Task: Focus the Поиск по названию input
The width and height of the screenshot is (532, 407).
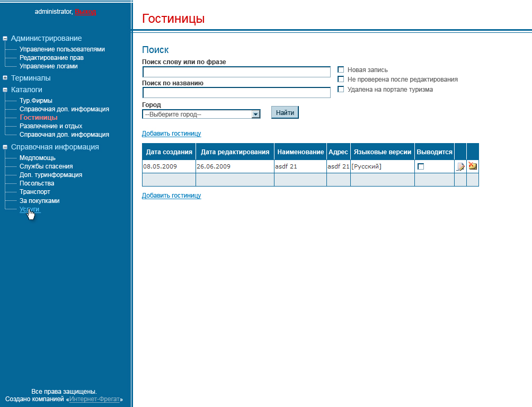Action: click(236, 93)
